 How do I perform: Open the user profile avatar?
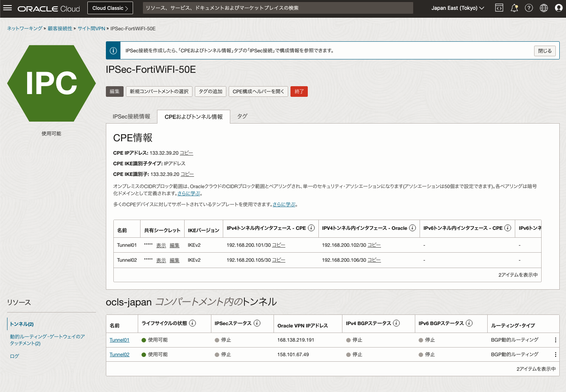click(x=559, y=8)
